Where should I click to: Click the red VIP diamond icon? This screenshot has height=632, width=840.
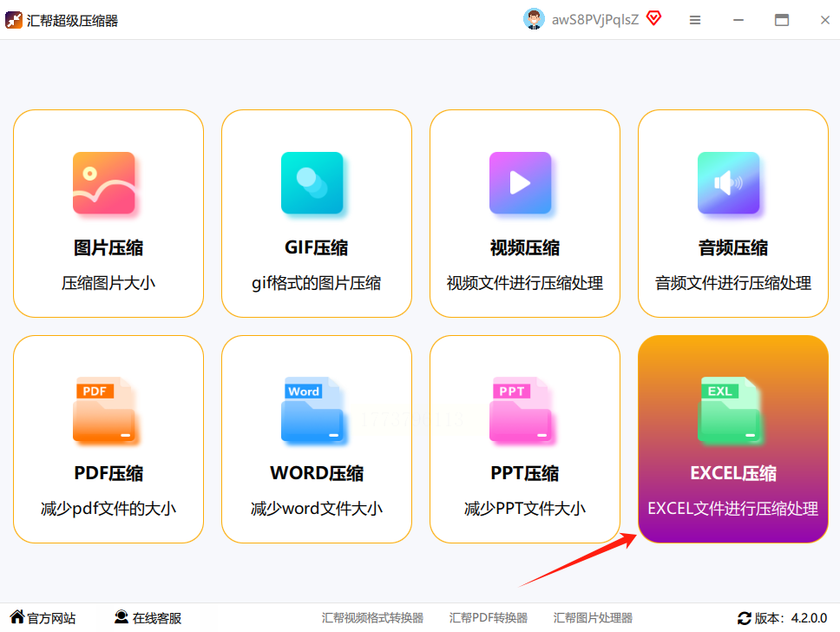click(653, 19)
